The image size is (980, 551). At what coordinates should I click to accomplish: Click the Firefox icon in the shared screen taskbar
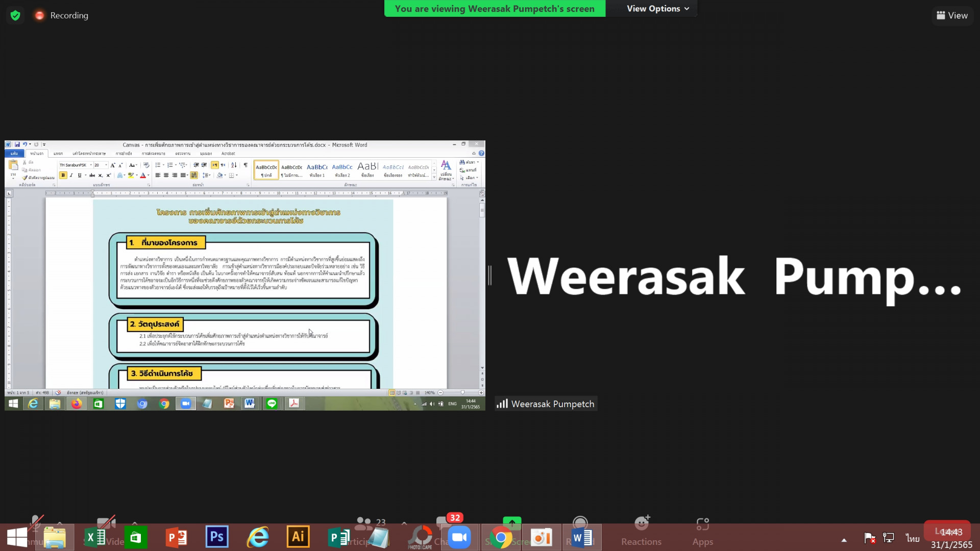coord(77,404)
